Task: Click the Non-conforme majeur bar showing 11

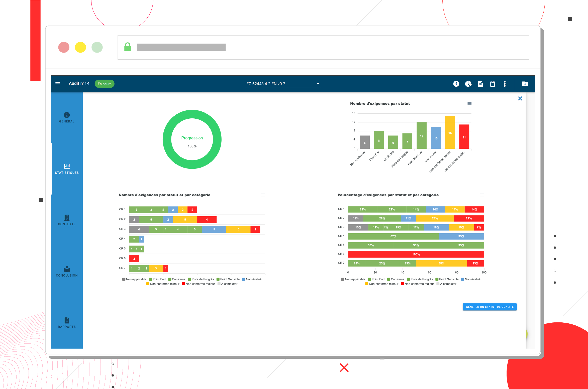Action: click(x=464, y=137)
